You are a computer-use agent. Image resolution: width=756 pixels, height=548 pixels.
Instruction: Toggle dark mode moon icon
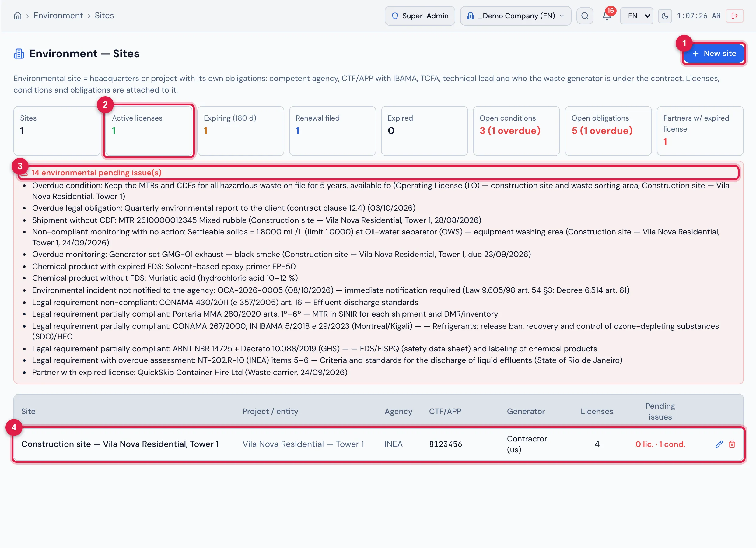coord(665,16)
